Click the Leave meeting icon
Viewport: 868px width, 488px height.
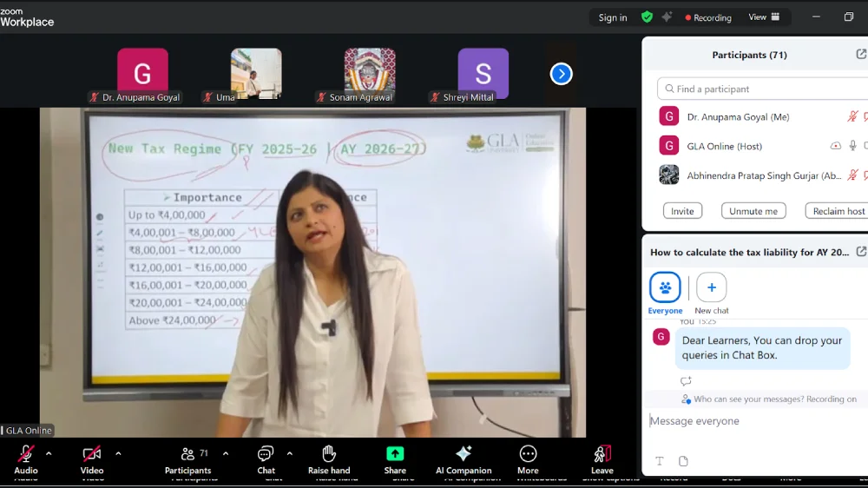[x=602, y=454]
